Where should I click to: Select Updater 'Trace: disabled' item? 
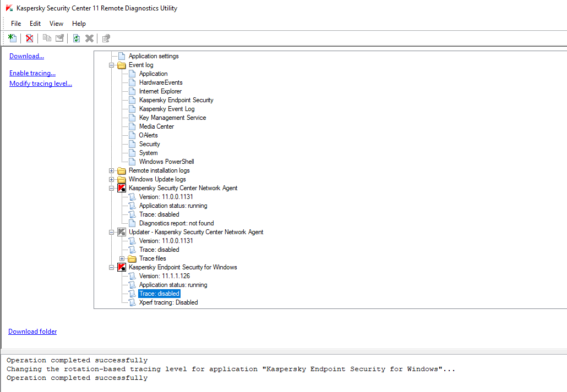159,250
